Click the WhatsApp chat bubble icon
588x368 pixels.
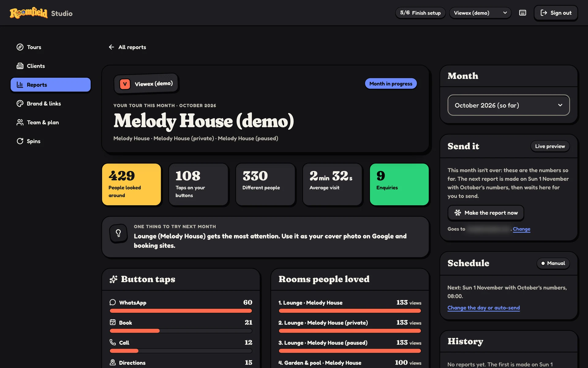(113, 302)
